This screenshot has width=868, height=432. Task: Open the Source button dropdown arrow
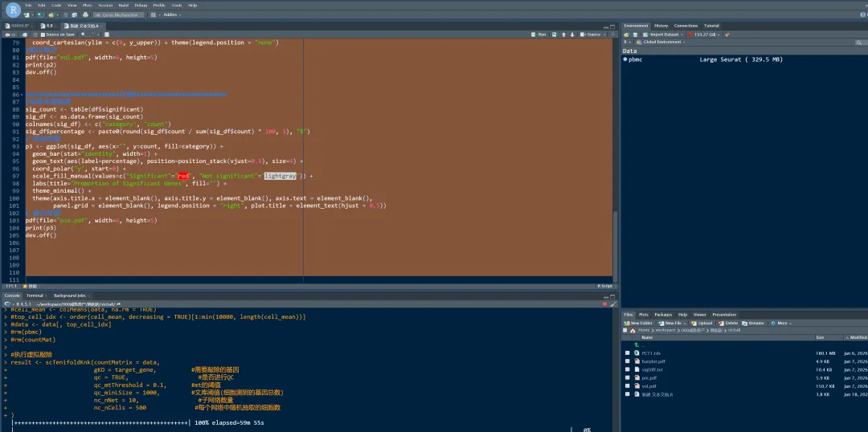tap(604, 35)
